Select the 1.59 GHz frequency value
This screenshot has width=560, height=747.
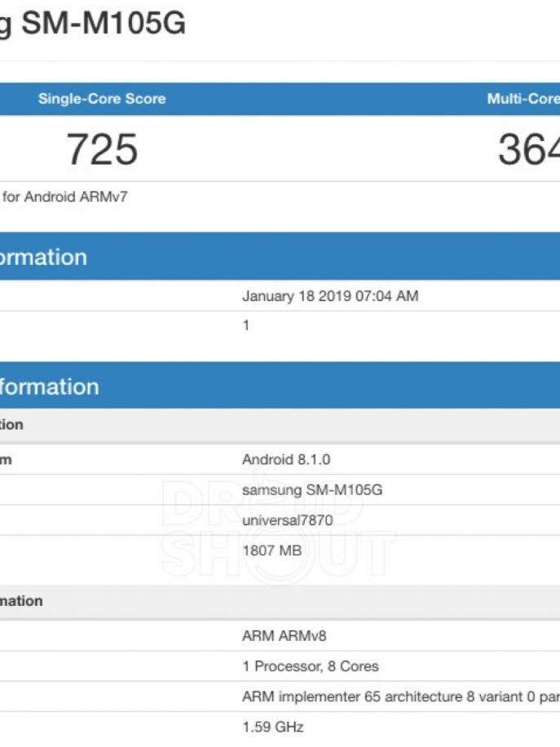(272, 727)
